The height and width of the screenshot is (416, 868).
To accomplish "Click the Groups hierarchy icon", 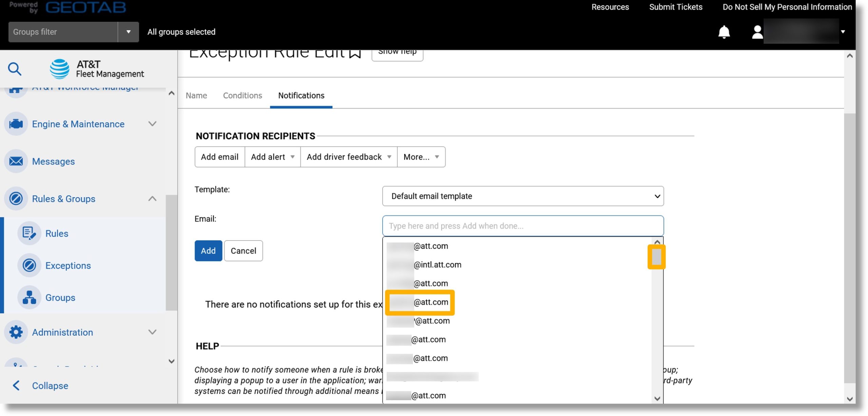I will click(x=29, y=297).
